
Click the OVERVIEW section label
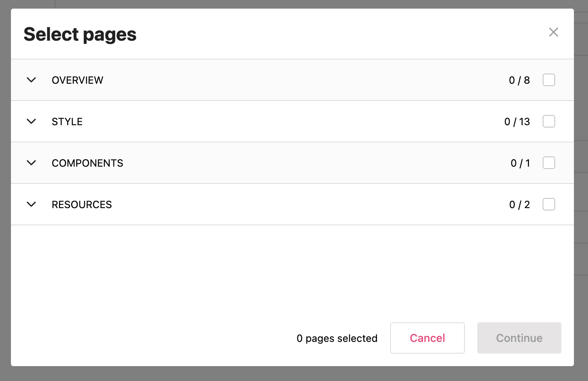[x=77, y=80]
